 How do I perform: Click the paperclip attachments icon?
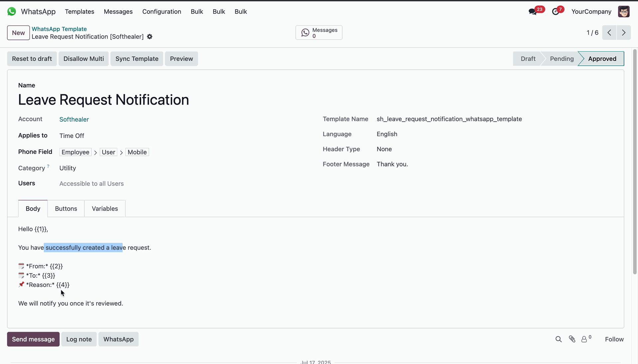point(572,339)
